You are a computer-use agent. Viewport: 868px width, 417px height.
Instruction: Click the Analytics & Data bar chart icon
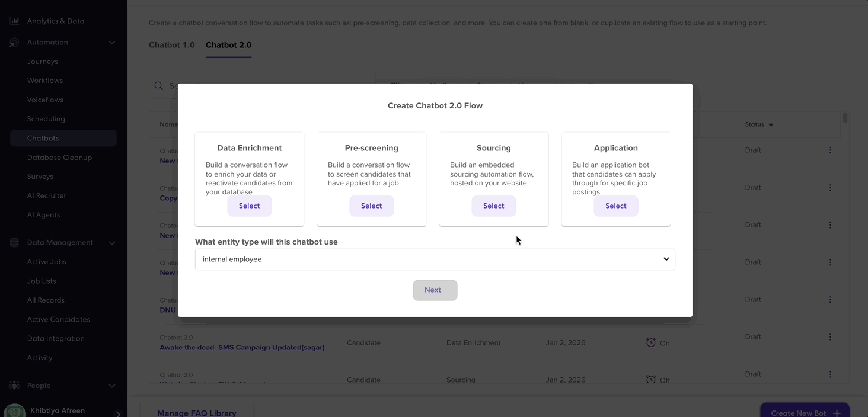tap(14, 21)
